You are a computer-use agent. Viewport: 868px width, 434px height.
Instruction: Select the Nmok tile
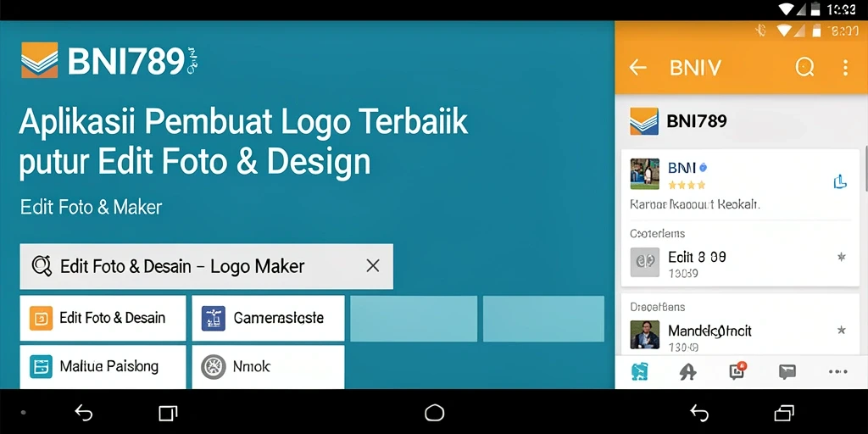coord(268,367)
